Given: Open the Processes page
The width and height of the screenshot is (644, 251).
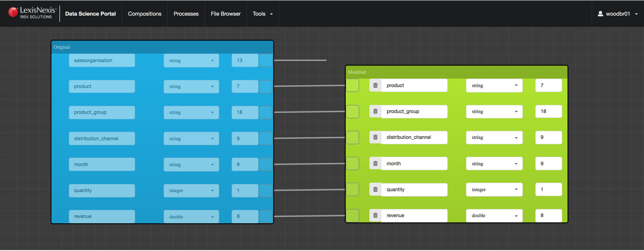Looking at the screenshot, I should click(x=186, y=14).
